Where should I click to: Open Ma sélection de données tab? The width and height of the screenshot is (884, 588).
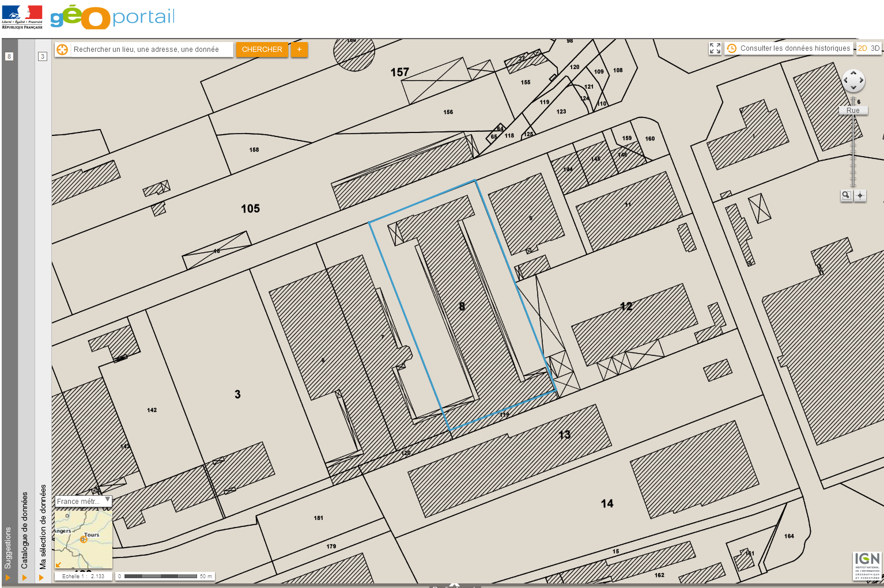(43, 527)
